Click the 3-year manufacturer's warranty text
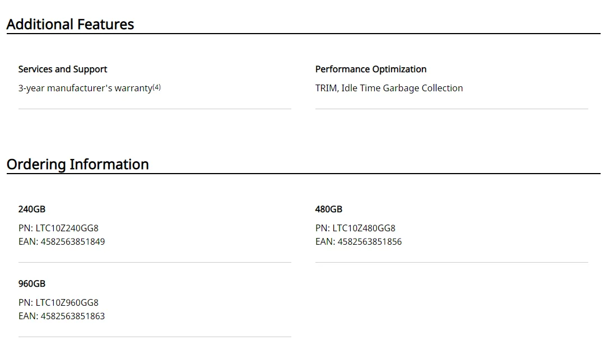Screen dimensions: 609x364 pos(85,88)
